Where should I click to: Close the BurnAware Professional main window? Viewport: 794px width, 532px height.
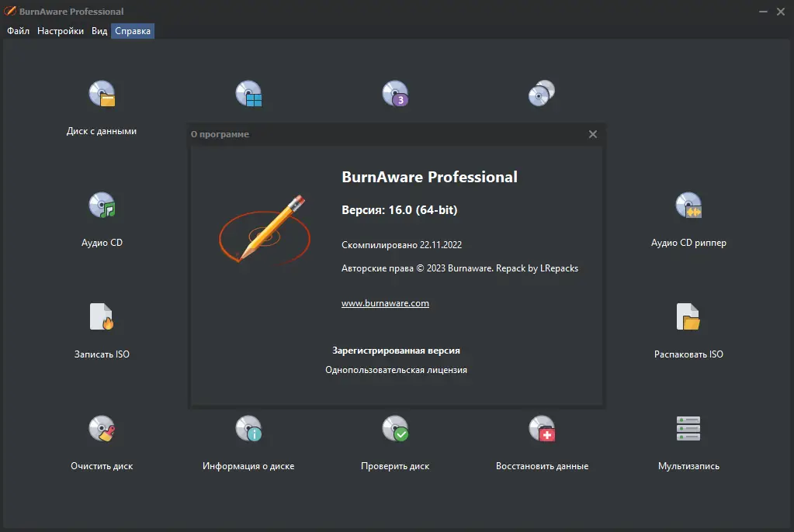click(x=781, y=11)
